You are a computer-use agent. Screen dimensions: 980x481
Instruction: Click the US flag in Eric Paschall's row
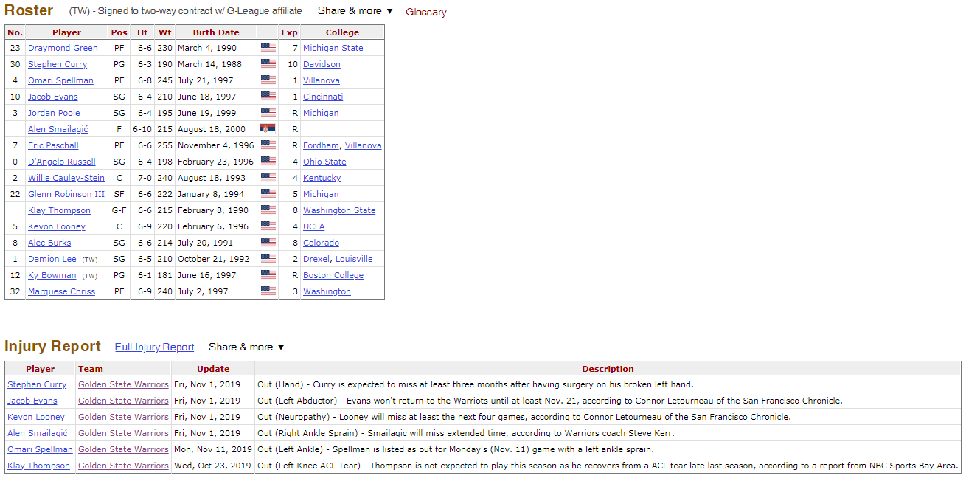268,145
